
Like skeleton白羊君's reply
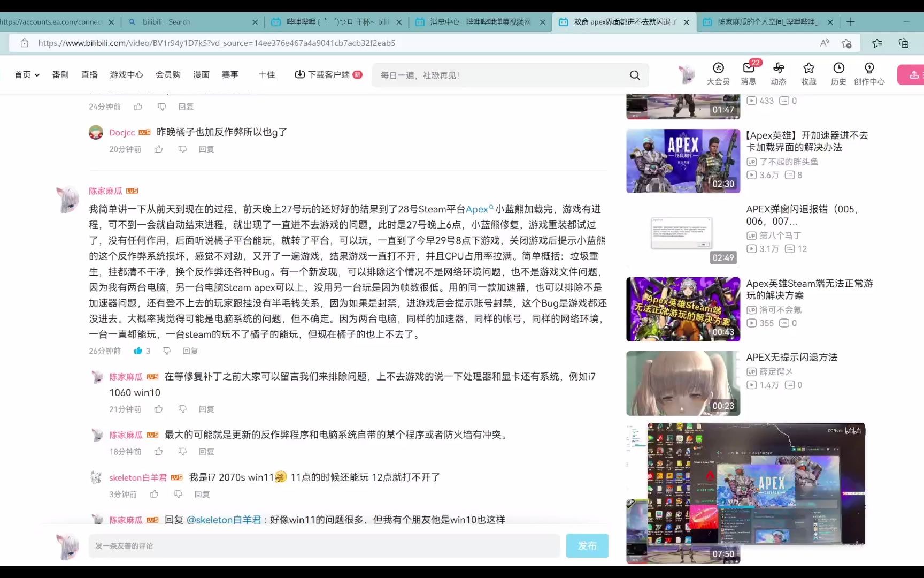(x=154, y=494)
